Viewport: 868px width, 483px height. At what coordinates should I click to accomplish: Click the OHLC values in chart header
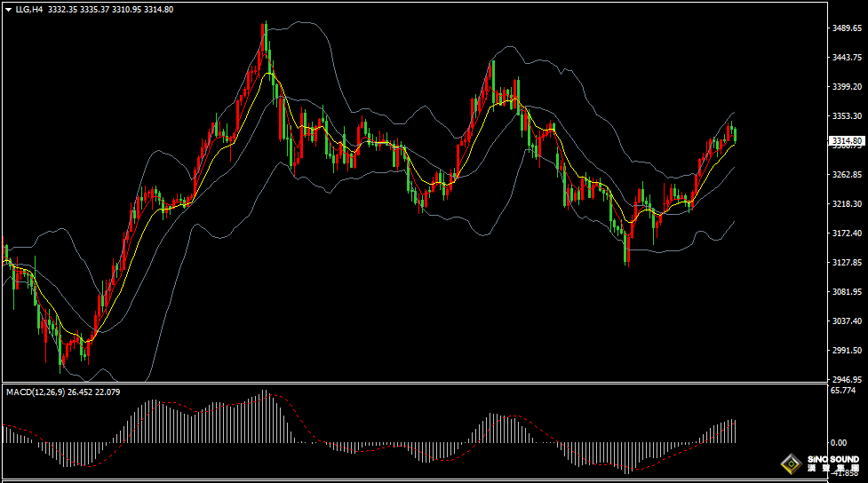pos(110,9)
